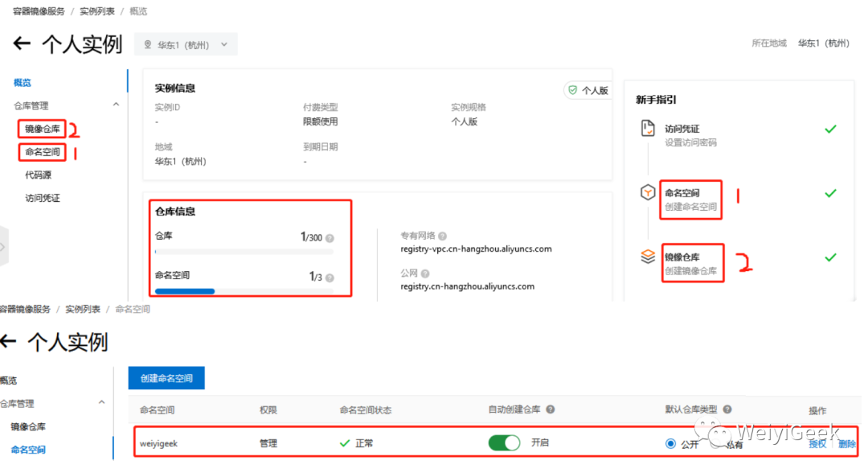868x473 pixels.
Task: Click 授权 for weiyigeek namespace
Action: [x=817, y=444]
